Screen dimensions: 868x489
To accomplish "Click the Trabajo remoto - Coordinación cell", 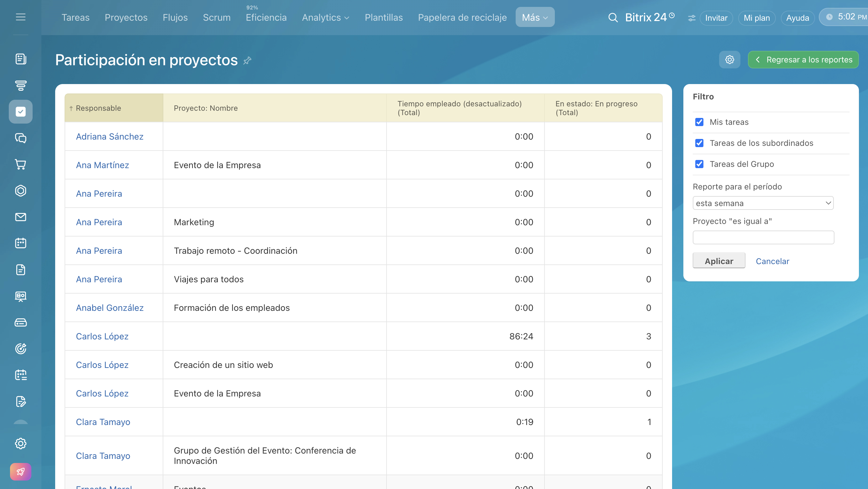I will click(x=275, y=251).
